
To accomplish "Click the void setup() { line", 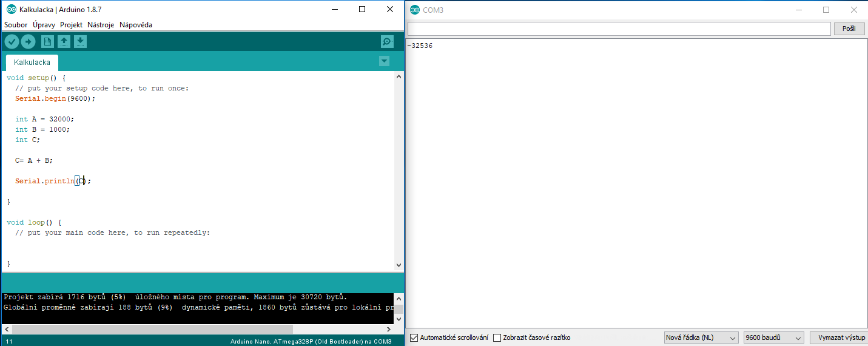I will (36, 78).
